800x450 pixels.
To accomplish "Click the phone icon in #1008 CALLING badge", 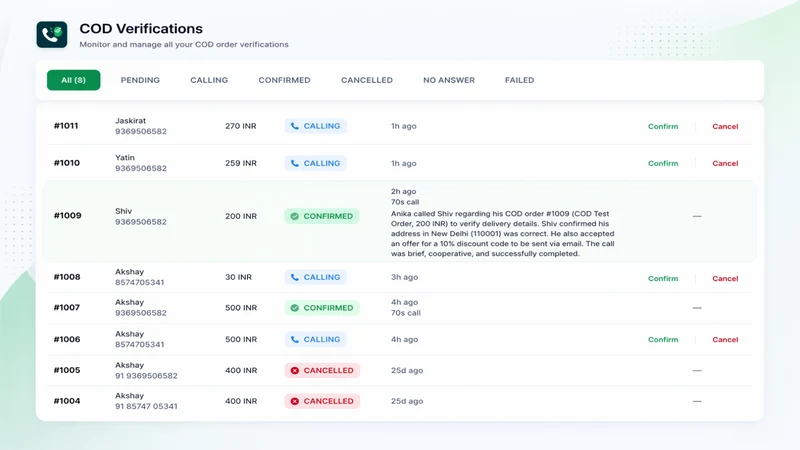I will coord(294,278).
